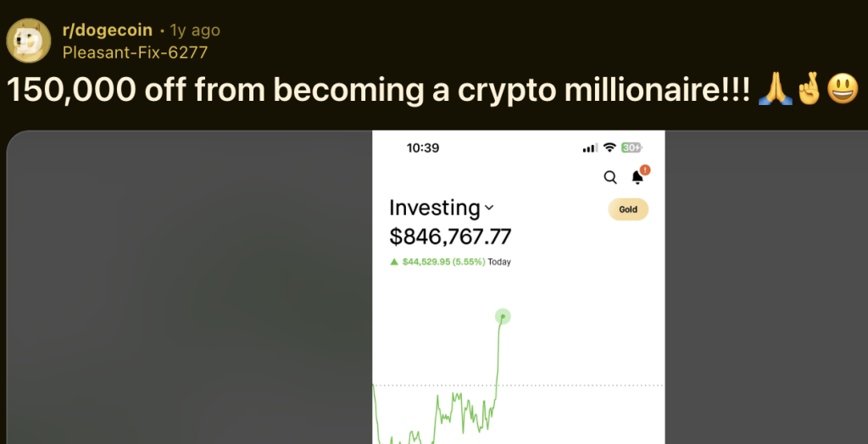Tap the search magnifier icon

coord(610,177)
